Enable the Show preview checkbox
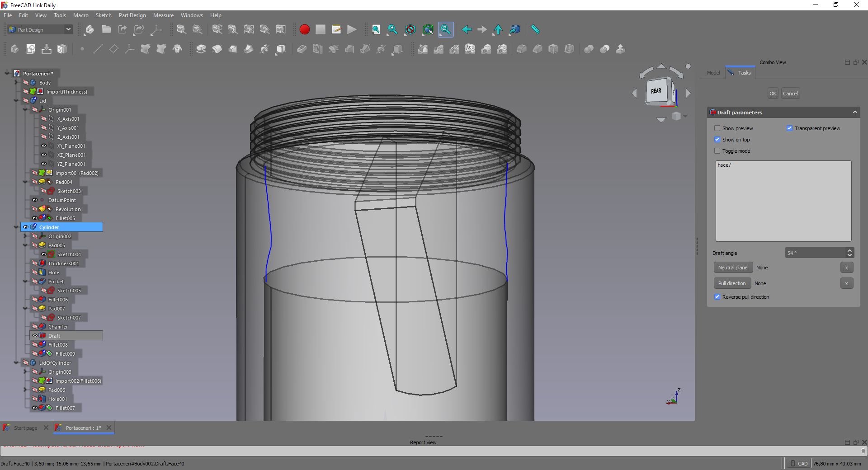 tap(717, 128)
